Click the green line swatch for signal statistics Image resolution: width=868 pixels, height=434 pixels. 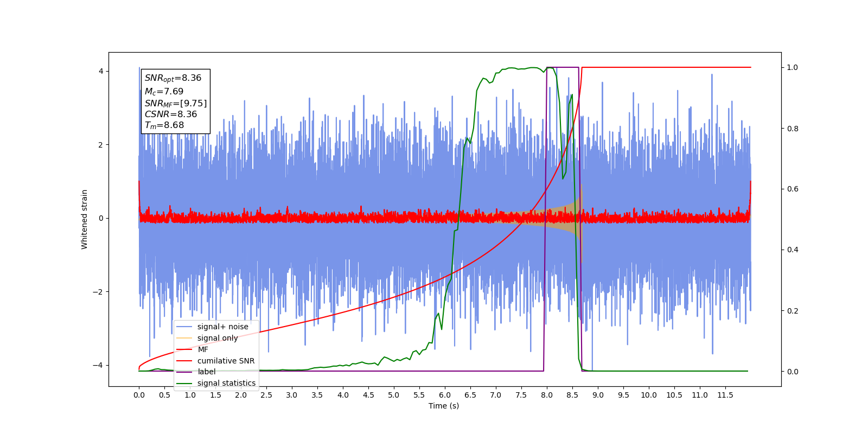pos(185,383)
